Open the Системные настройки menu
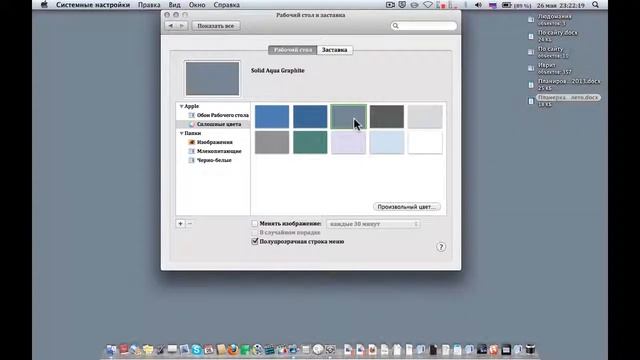 coord(93,5)
